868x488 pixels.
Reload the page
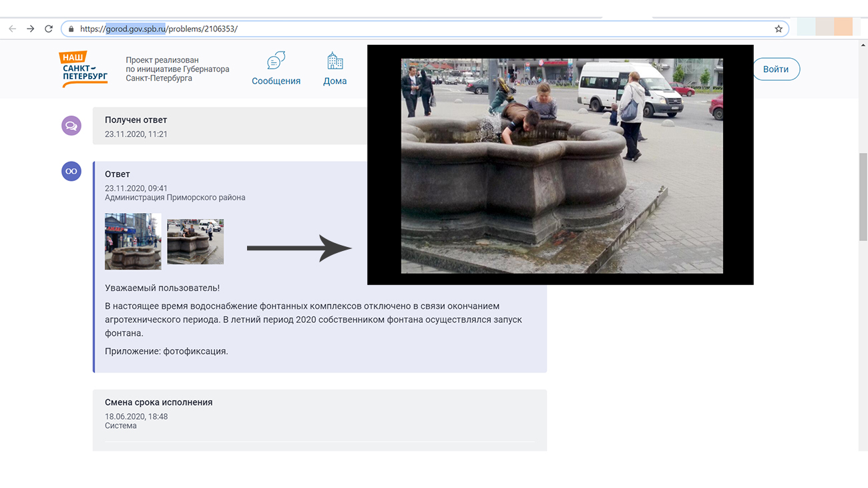(x=49, y=29)
